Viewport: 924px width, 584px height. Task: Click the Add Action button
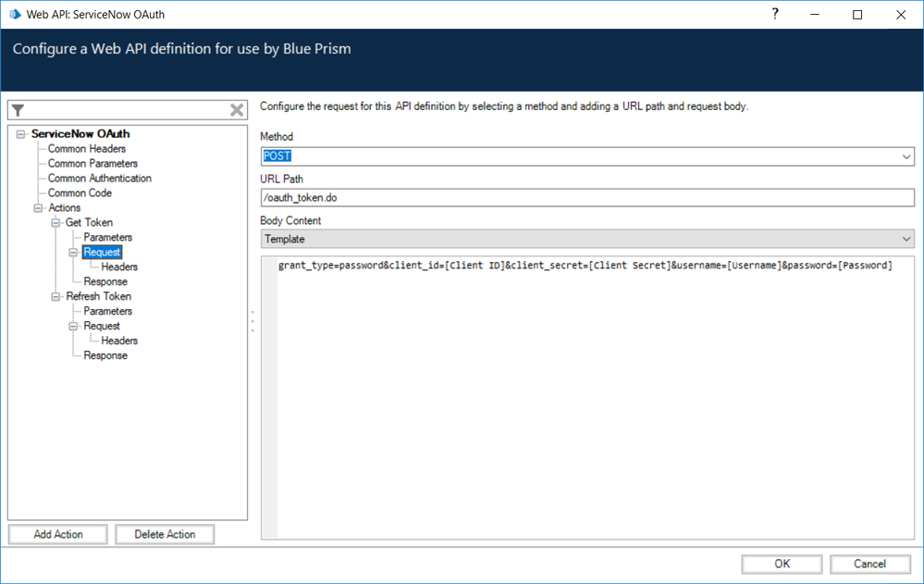coord(57,534)
